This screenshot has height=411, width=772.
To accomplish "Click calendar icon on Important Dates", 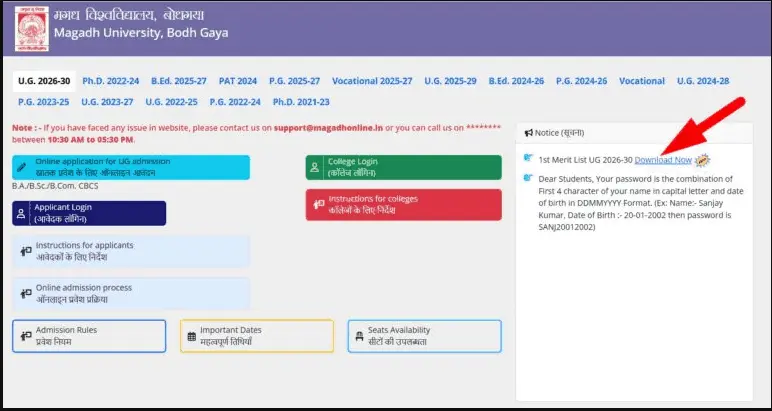I will (x=192, y=337).
